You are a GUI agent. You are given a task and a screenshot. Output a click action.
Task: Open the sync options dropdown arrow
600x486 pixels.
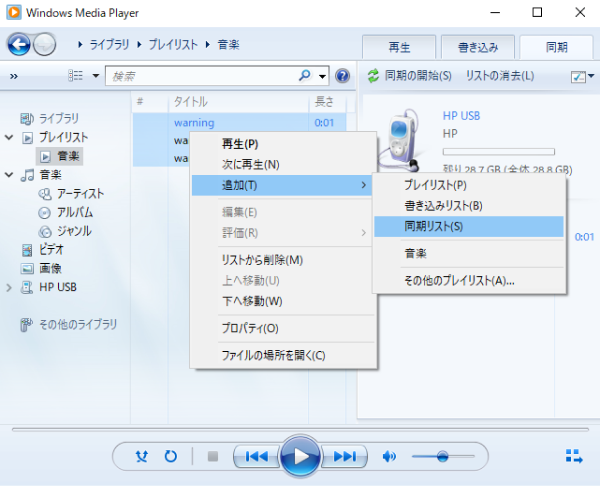point(591,76)
